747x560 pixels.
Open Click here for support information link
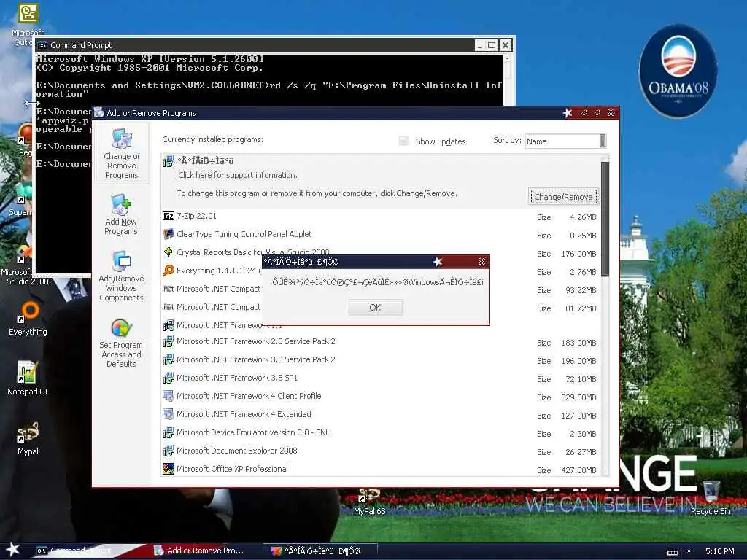[238, 175]
